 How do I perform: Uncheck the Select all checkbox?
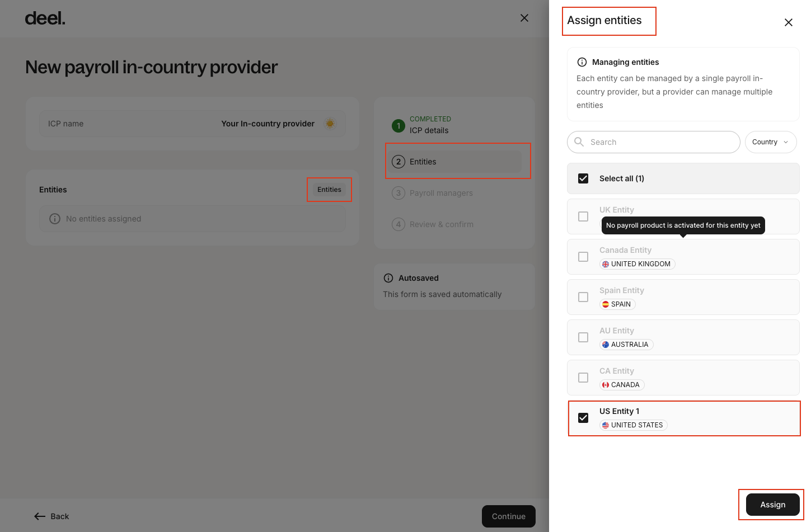coord(583,178)
